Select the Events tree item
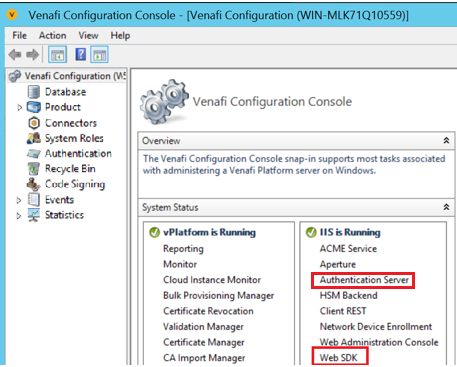 coord(59,200)
